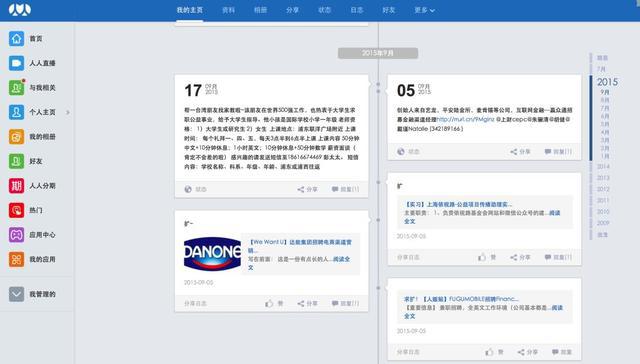Open 应用中心 app center icon in sidebar
This screenshot has width=640, height=364.
[16, 235]
